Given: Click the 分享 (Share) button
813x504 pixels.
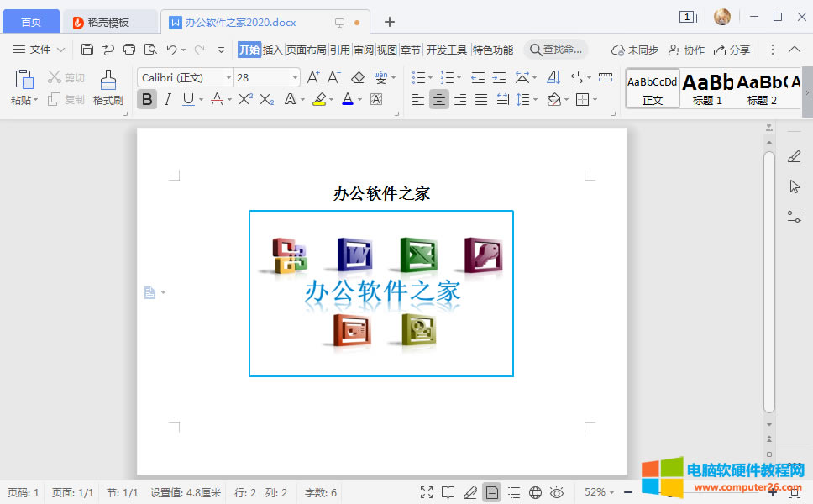Looking at the screenshot, I should pos(732,50).
